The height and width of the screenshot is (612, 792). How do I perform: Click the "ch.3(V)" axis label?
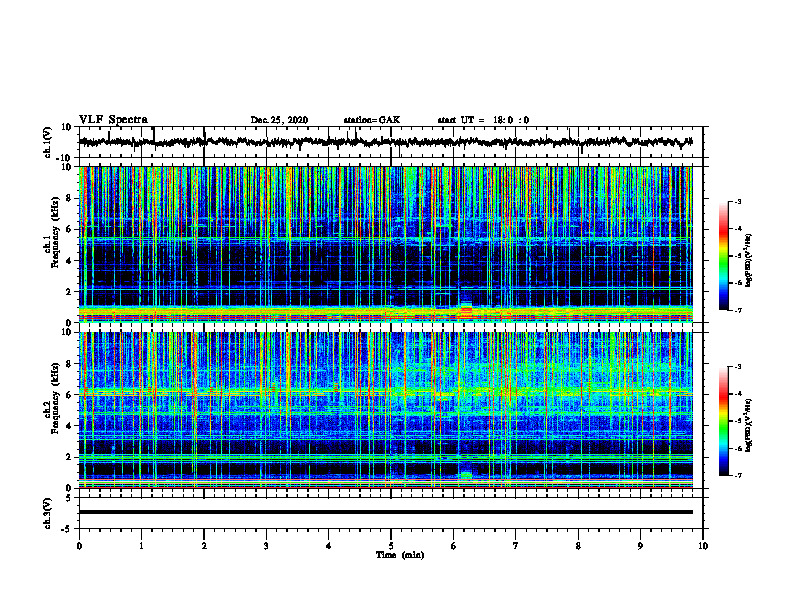48,513
